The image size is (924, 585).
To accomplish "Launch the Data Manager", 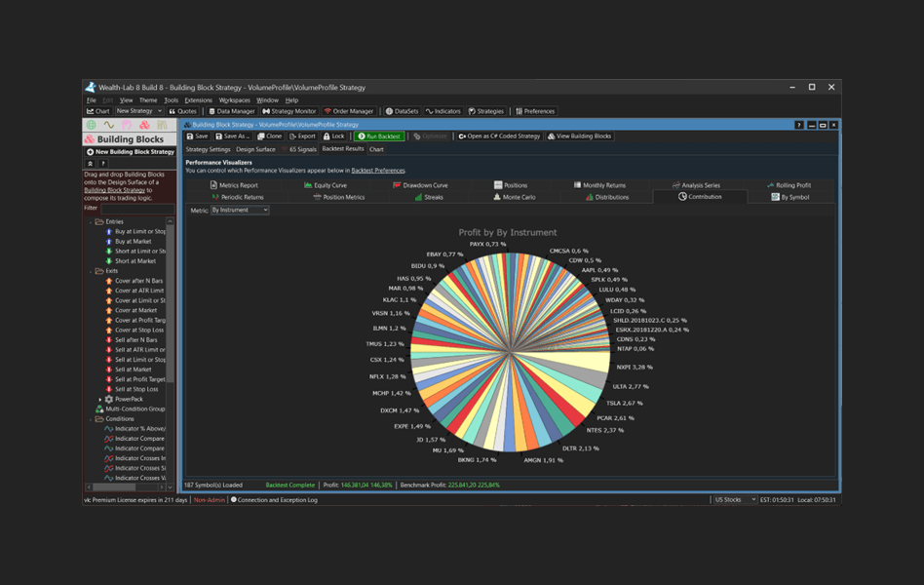I will click(232, 111).
